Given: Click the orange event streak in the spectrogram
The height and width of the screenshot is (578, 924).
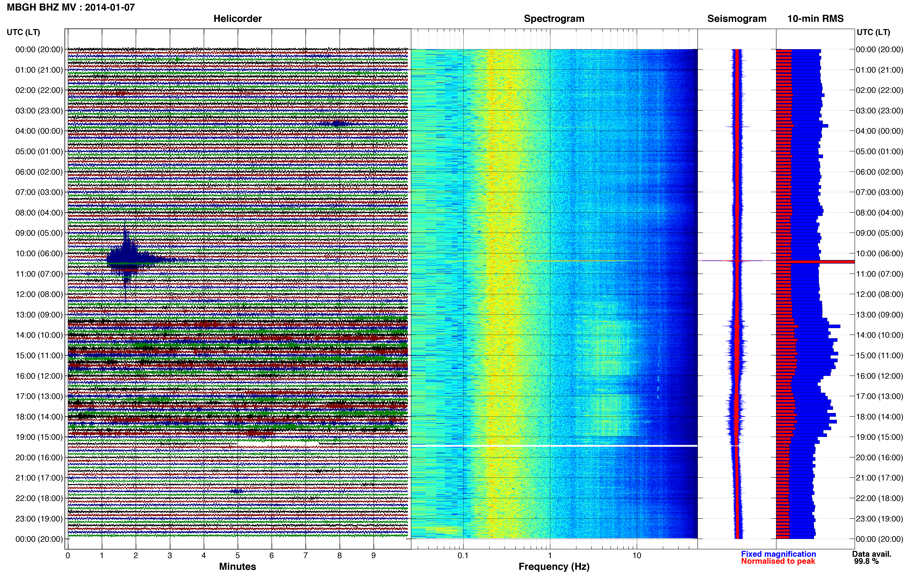Looking at the screenshot, I should pos(573,261).
